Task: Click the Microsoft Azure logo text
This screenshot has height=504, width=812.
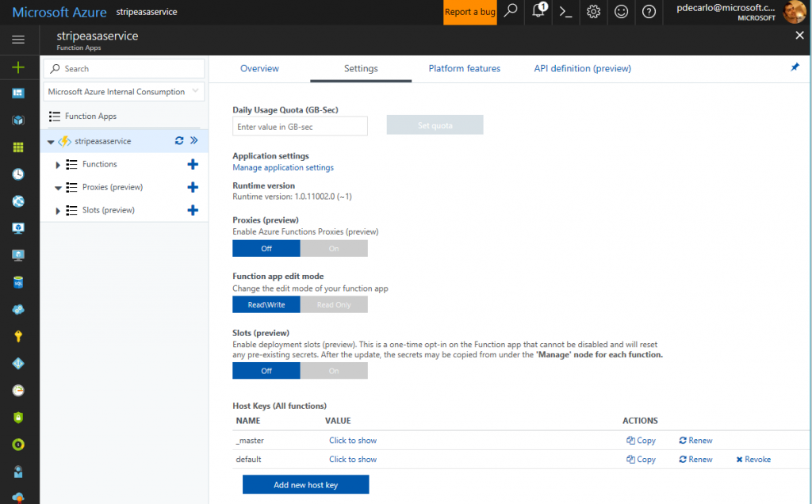Action: 59,12
